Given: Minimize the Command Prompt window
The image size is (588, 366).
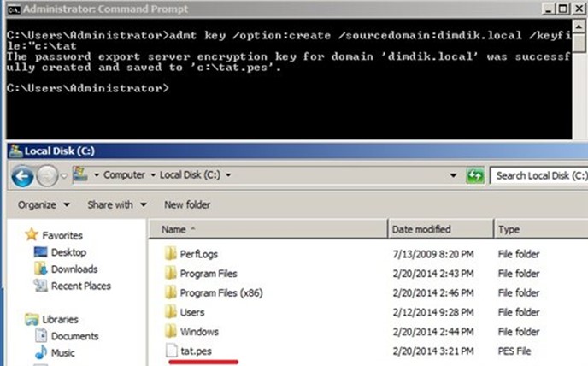Looking at the screenshot, I should click(x=548, y=9).
